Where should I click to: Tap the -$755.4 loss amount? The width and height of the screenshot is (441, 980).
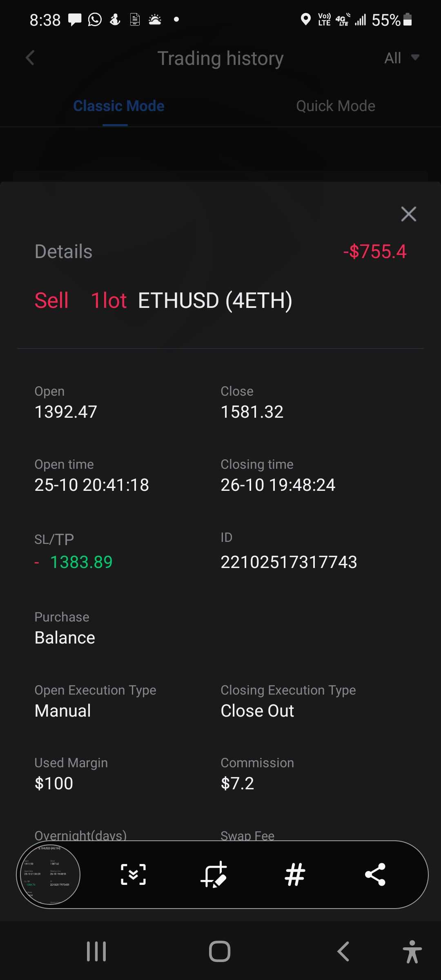click(374, 252)
